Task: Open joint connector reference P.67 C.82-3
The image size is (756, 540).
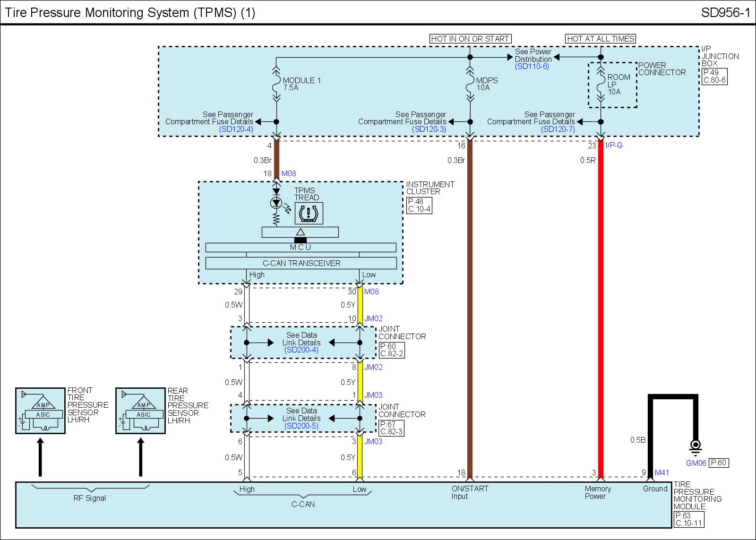Action: (x=392, y=428)
